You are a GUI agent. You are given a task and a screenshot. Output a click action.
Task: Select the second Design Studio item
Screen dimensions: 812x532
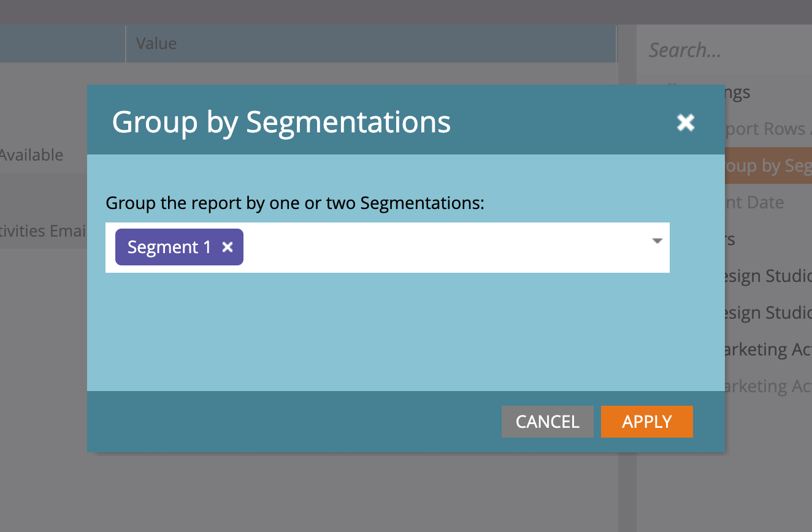768,313
